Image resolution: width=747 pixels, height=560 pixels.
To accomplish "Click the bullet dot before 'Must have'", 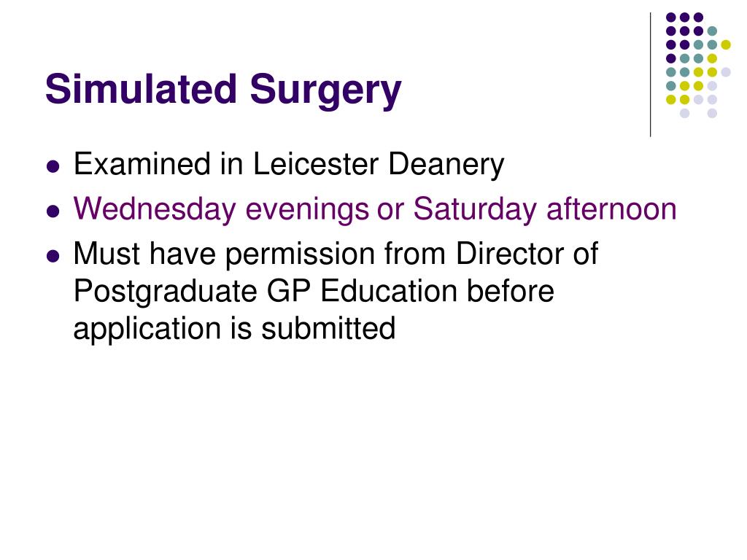I will pos(53,257).
